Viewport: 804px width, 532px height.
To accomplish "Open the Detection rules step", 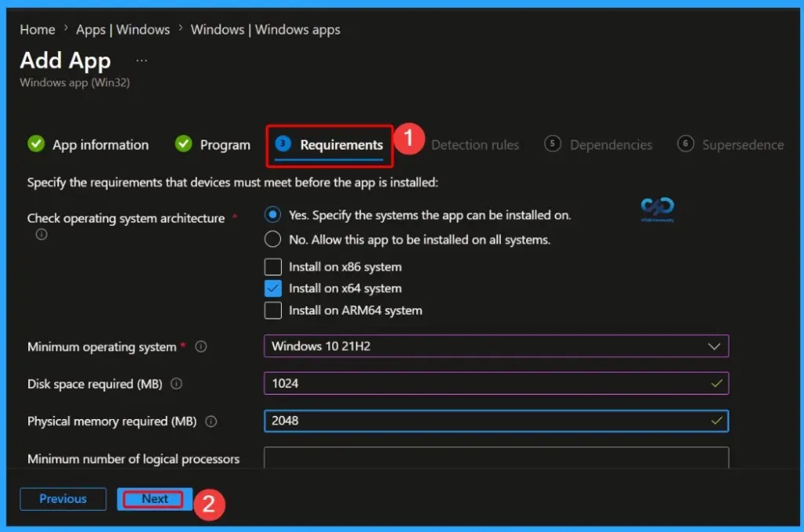I will (x=475, y=145).
